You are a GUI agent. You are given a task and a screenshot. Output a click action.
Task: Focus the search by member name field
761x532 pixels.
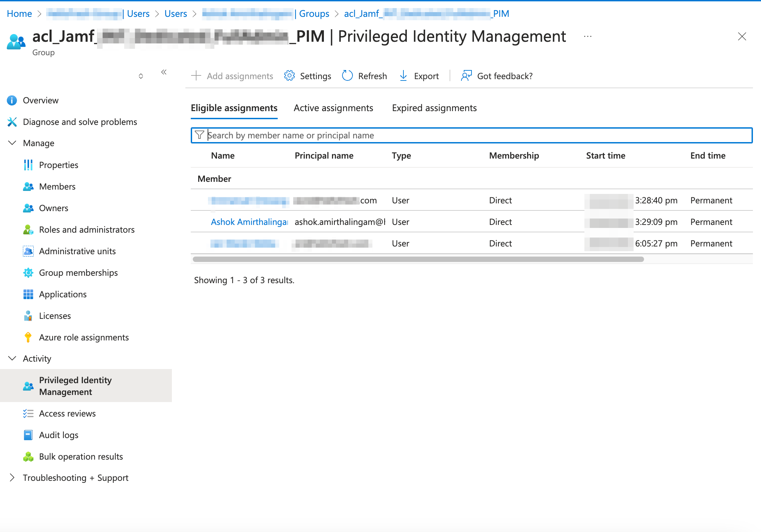471,135
